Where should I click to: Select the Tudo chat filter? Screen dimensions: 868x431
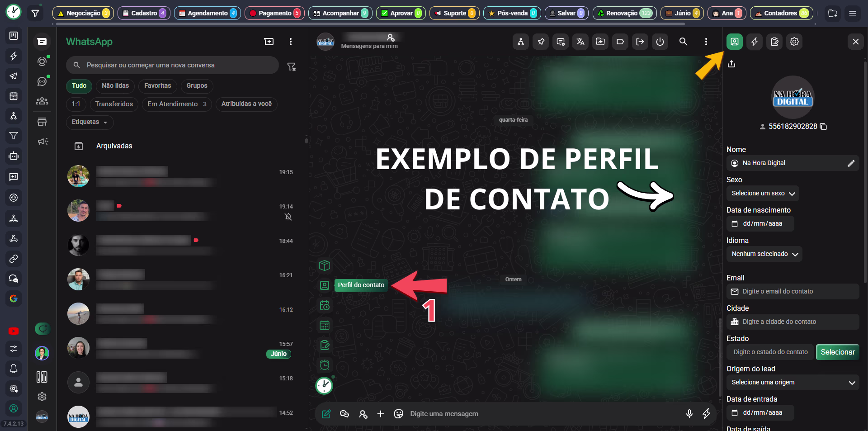pos(79,86)
